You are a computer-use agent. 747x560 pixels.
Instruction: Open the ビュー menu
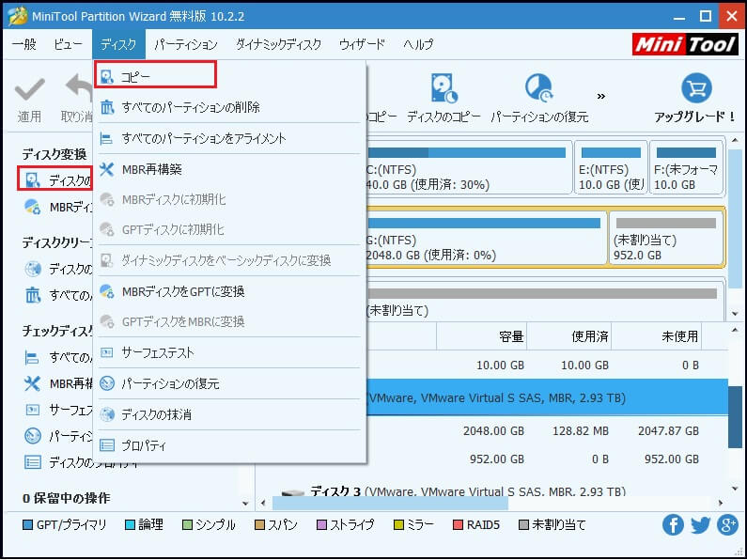[68, 44]
